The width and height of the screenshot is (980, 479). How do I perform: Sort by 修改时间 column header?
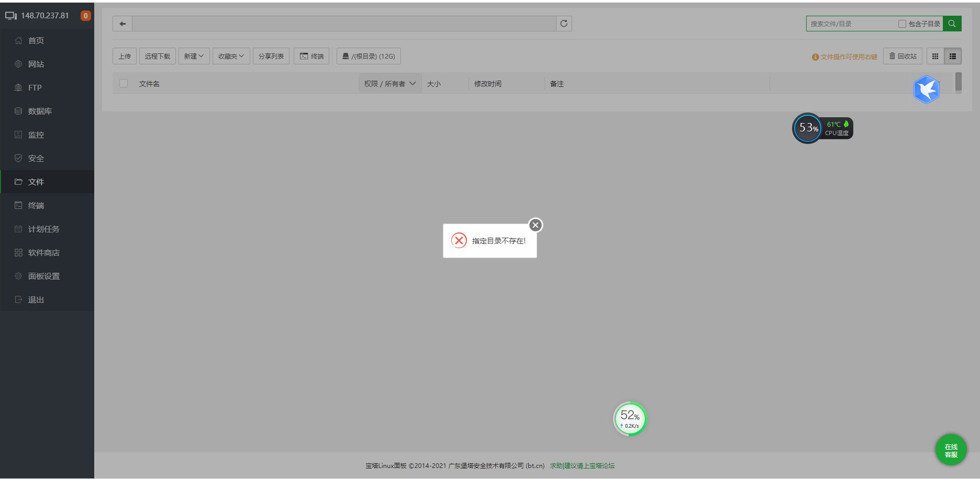click(488, 84)
